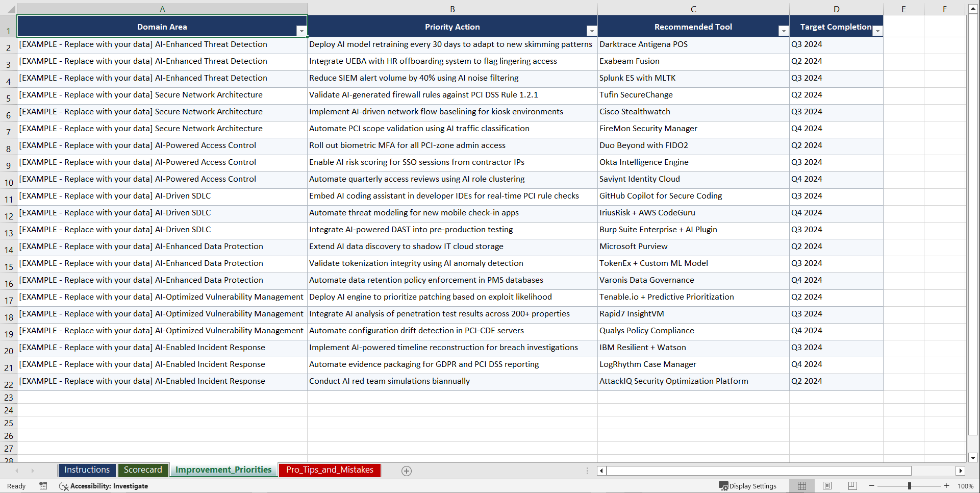Start macro recording from the status bar
Image resolution: width=980 pixels, height=493 pixels.
(43, 486)
